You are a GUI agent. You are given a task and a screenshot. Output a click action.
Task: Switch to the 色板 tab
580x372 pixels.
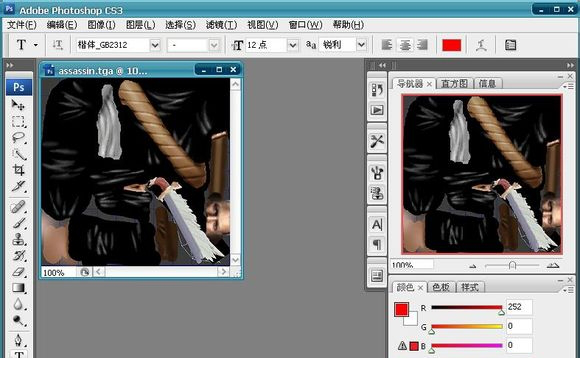441,287
